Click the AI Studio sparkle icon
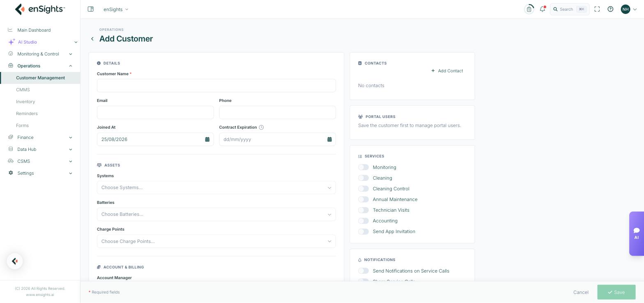644x303 pixels. click(x=11, y=42)
